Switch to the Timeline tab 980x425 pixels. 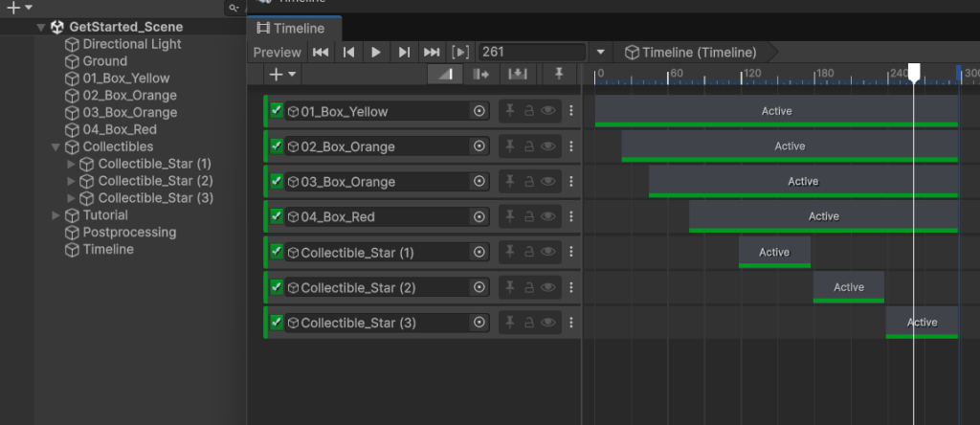(292, 29)
